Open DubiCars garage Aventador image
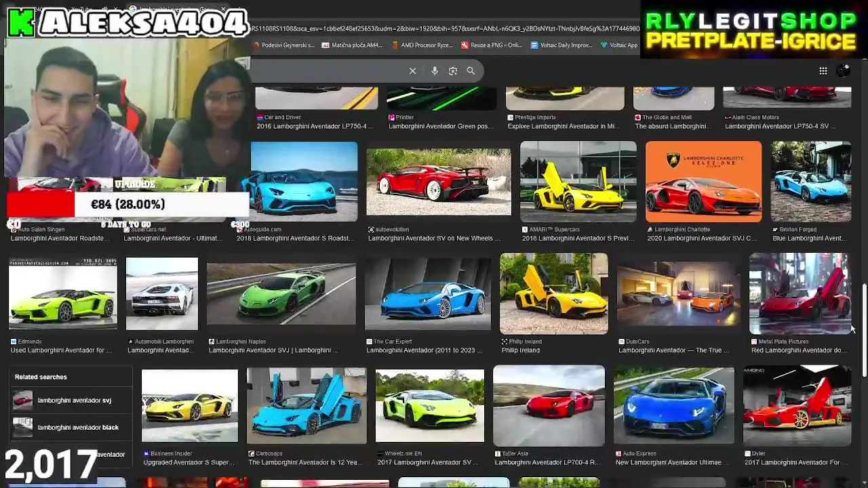 (678, 294)
